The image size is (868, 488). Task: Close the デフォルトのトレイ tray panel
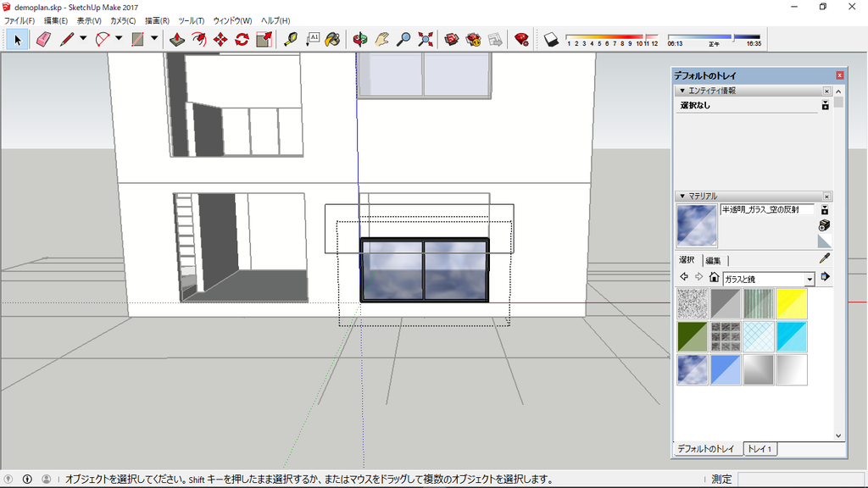pos(840,75)
